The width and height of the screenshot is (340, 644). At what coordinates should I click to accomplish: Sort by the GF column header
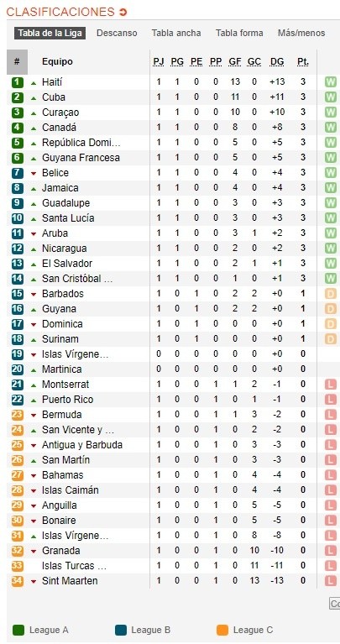235,62
